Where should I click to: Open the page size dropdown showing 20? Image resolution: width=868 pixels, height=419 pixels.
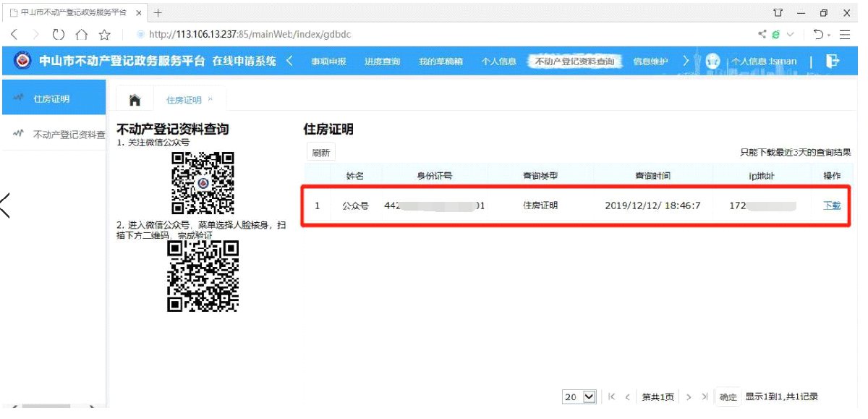pos(579,397)
